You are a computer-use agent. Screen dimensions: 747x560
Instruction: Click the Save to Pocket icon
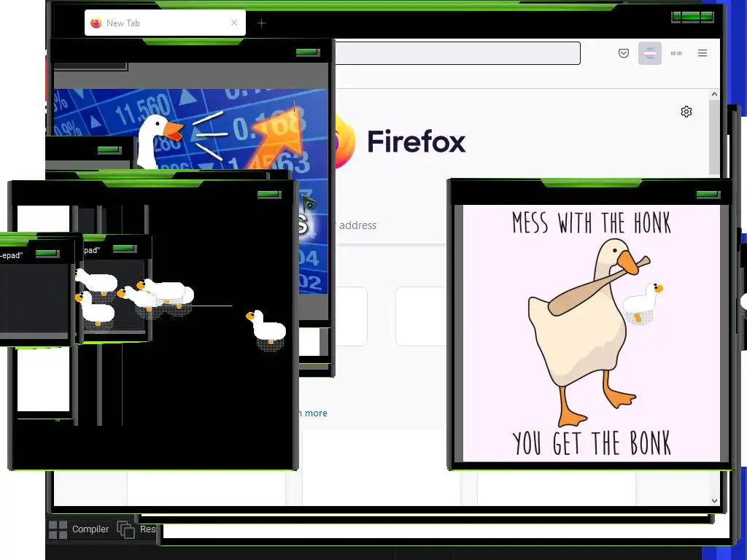click(x=623, y=52)
